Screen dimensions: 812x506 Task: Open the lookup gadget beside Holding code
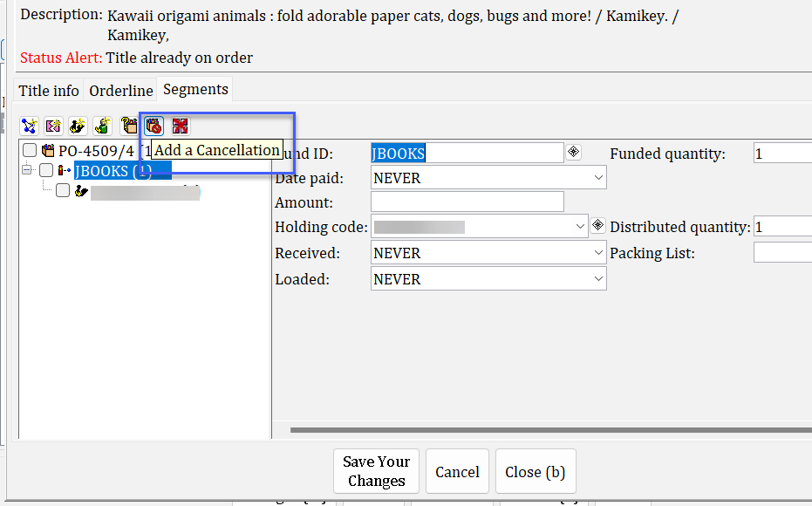[597, 225]
